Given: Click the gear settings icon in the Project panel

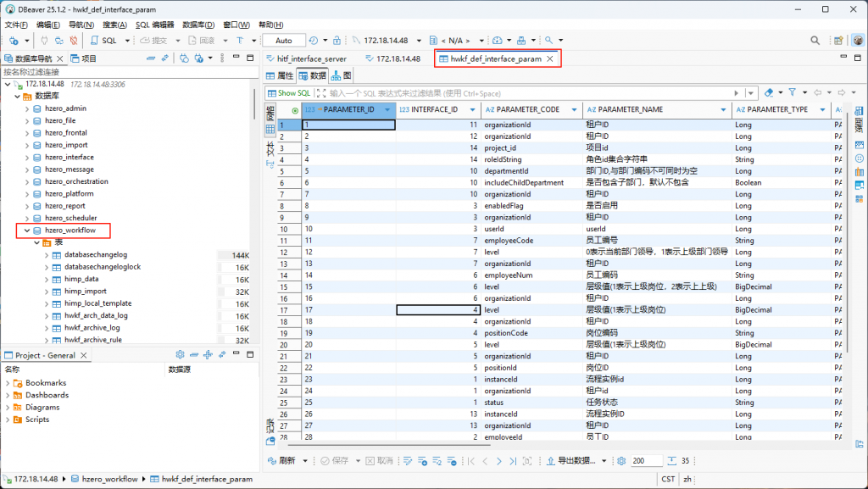Looking at the screenshot, I should click(180, 355).
